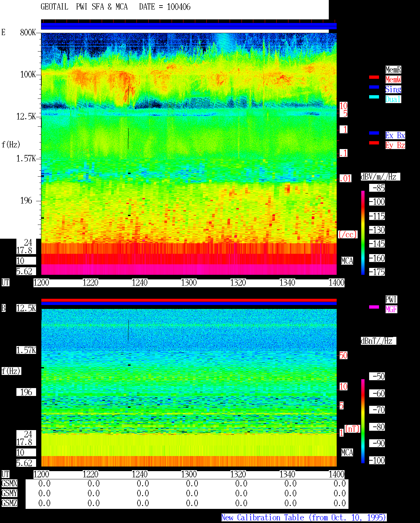This screenshot has width=420, height=523.
Task: Click the dBnT/√Hz color scale bar
Action: [363, 421]
